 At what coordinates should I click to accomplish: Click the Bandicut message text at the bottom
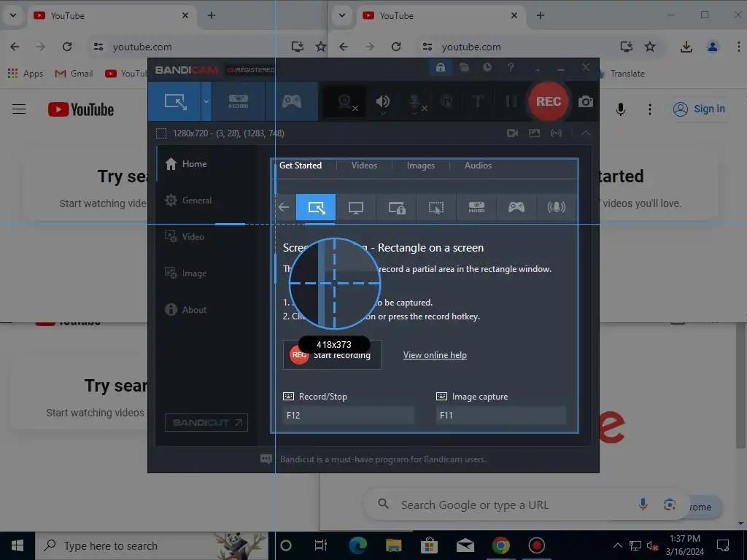tap(383, 459)
